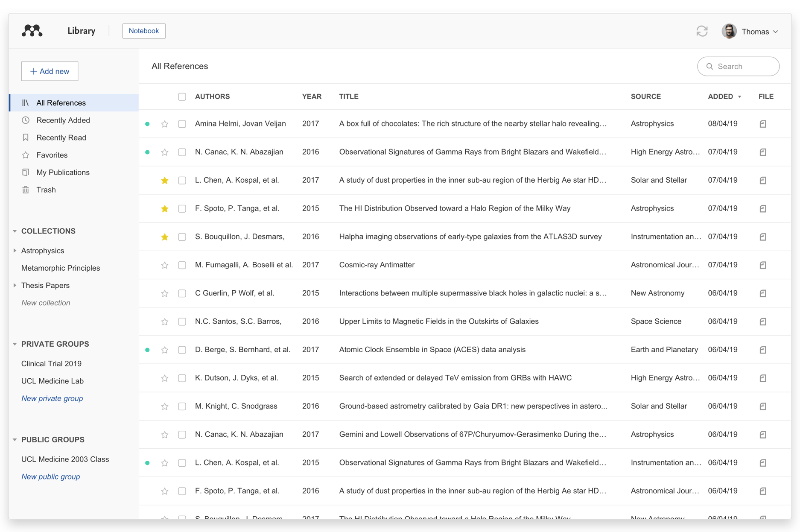Screen dimensions: 800x532
Task: Star the M. Knight, C. Snodgrass reference
Action: pos(164,406)
